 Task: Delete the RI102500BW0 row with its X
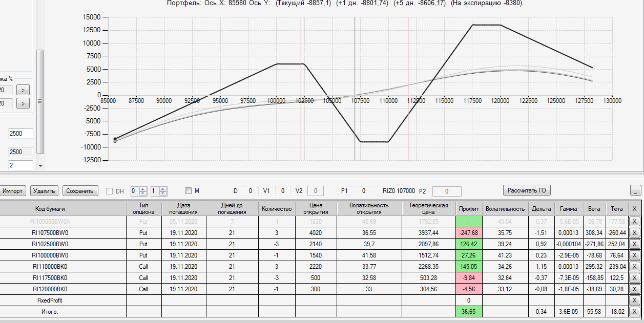point(635,244)
